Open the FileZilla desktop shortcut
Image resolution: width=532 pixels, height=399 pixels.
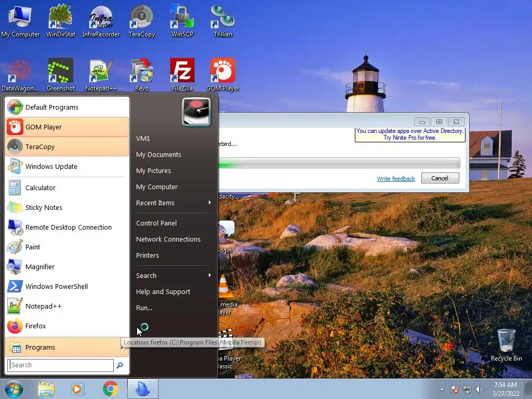click(x=182, y=75)
